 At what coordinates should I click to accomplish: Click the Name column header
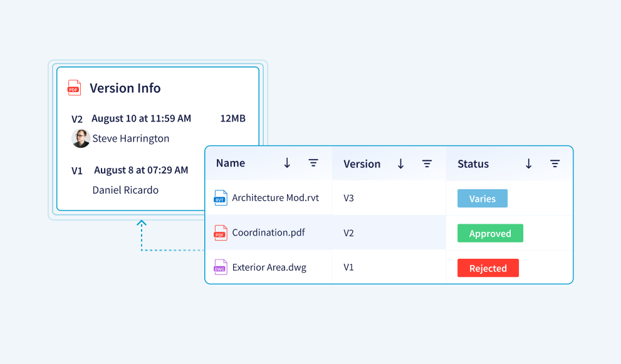(231, 163)
